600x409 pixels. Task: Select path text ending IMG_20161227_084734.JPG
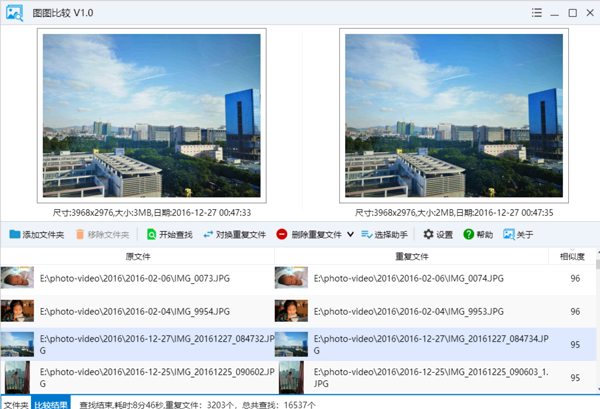[x=431, y=344]
